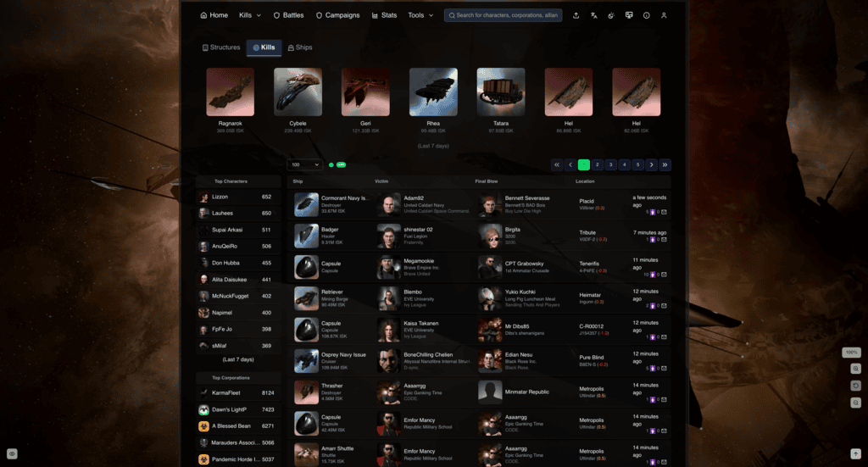Click the Dawn's LightP corporation logo

[x=203, y=409]
